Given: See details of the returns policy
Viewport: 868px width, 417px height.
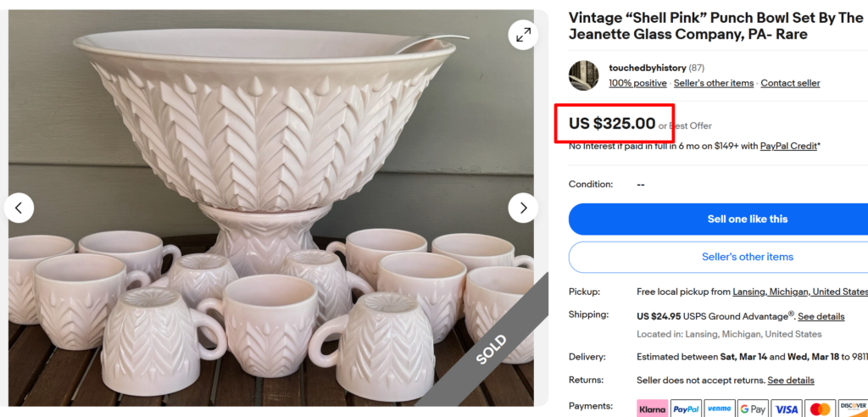Looking at the screenshot, I should coord(791,381).
